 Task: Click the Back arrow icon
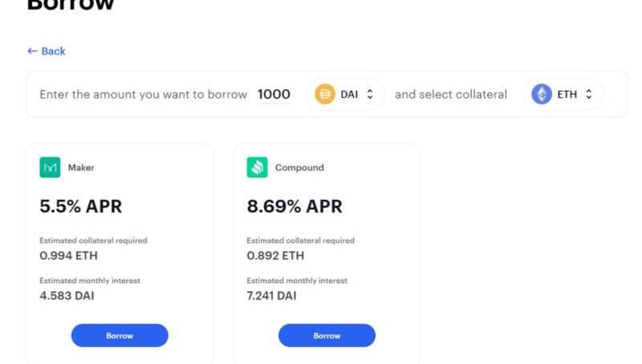(x=32, y=51)
